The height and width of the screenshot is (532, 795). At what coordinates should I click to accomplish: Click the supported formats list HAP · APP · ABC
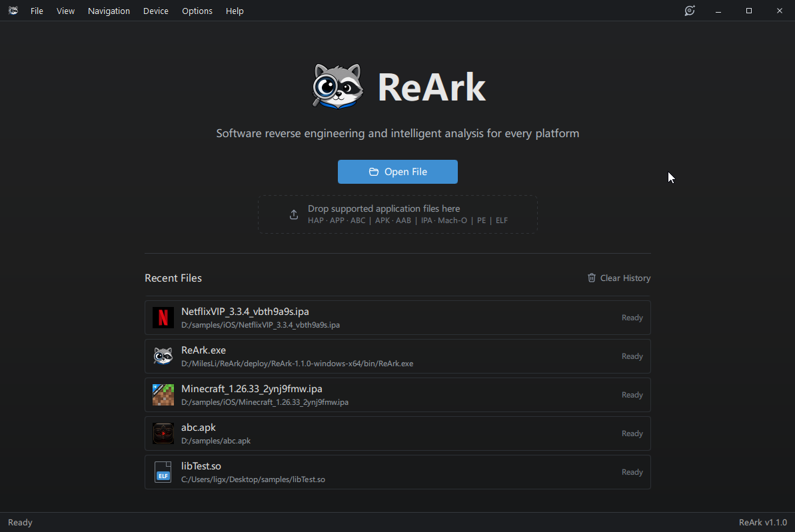[x=337, y=220]
